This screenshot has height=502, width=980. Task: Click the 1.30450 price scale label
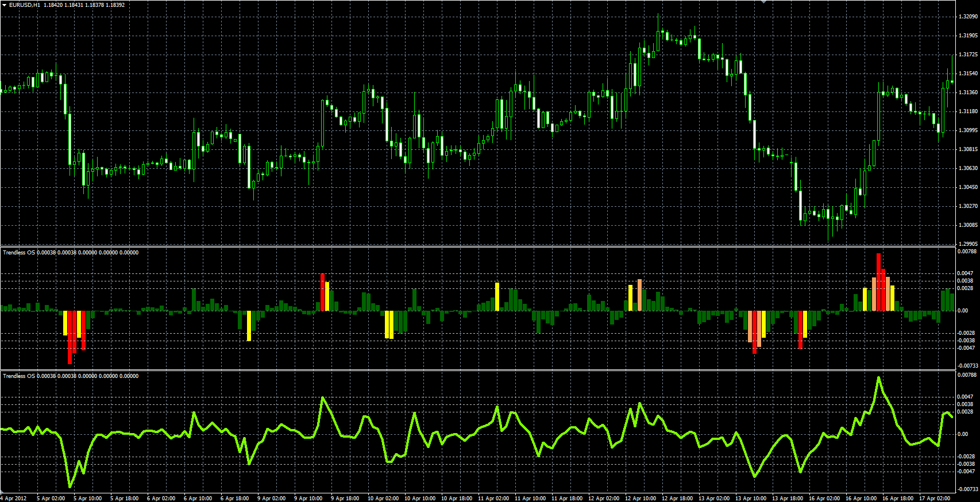[968, 187]
